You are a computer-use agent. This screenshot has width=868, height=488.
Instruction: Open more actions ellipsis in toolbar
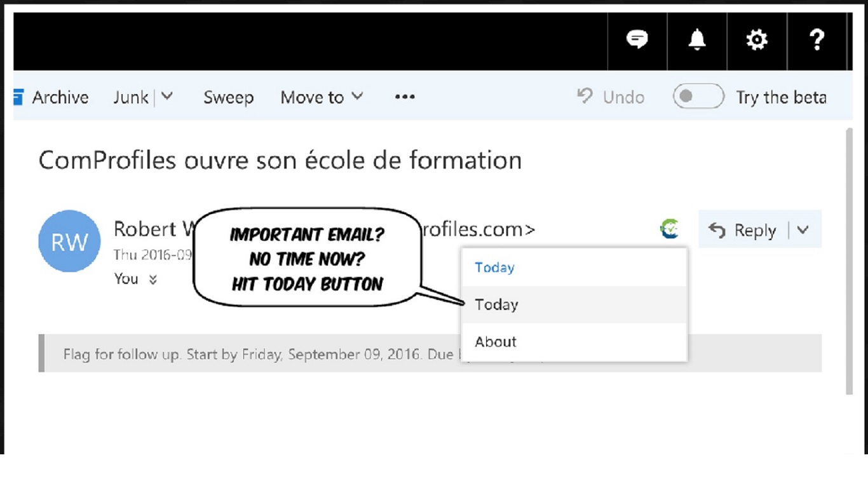(405, 97)
